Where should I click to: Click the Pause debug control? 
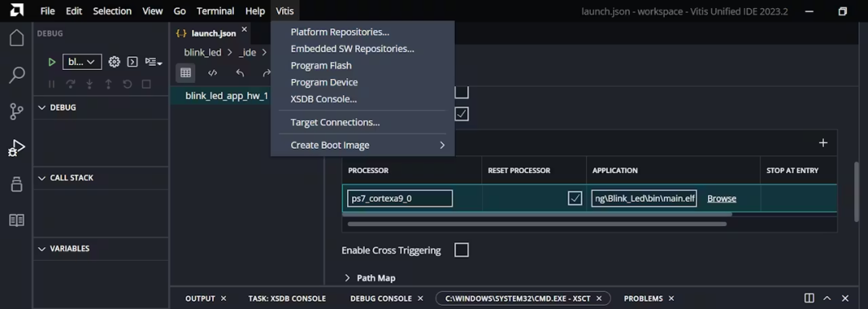pos(51,84)
